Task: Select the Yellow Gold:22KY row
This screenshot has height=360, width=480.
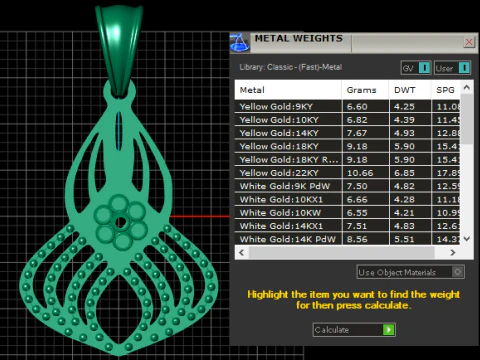Action: click(x=347, y=173)
